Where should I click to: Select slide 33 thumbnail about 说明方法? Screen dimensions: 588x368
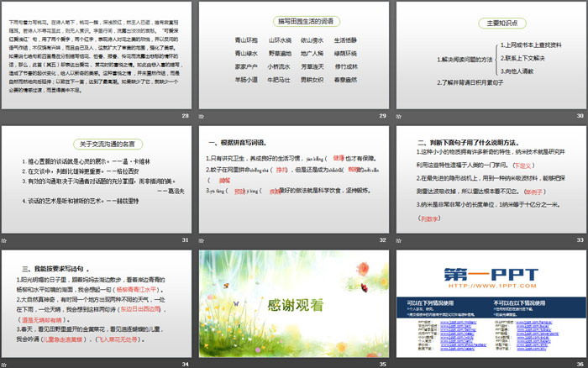pos(491,179)
